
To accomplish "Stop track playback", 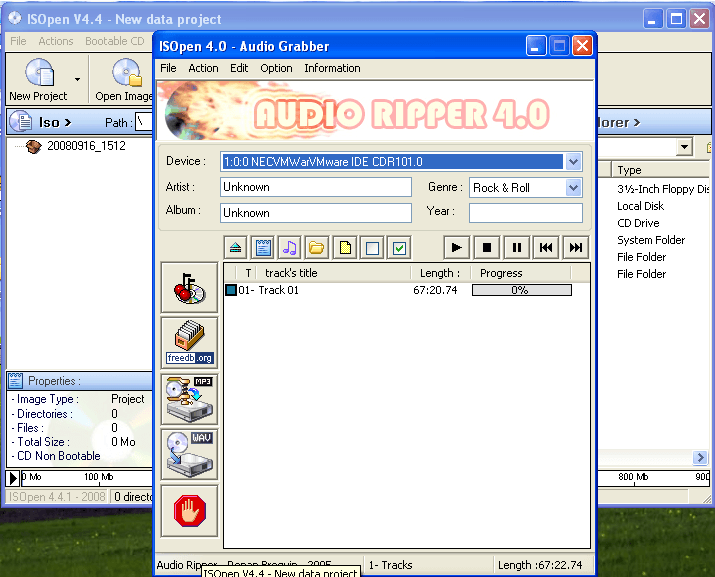I will pos(487,248).
